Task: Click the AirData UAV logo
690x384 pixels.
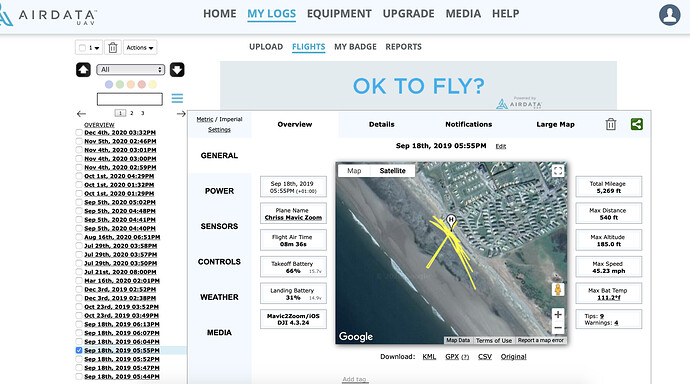Action: coord(48,16)
